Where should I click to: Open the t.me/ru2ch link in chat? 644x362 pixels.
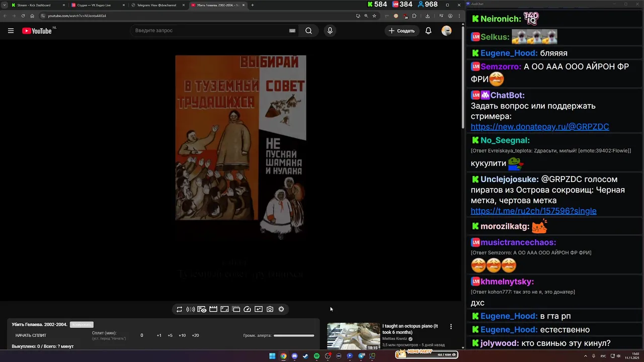(x=533, y=211)
